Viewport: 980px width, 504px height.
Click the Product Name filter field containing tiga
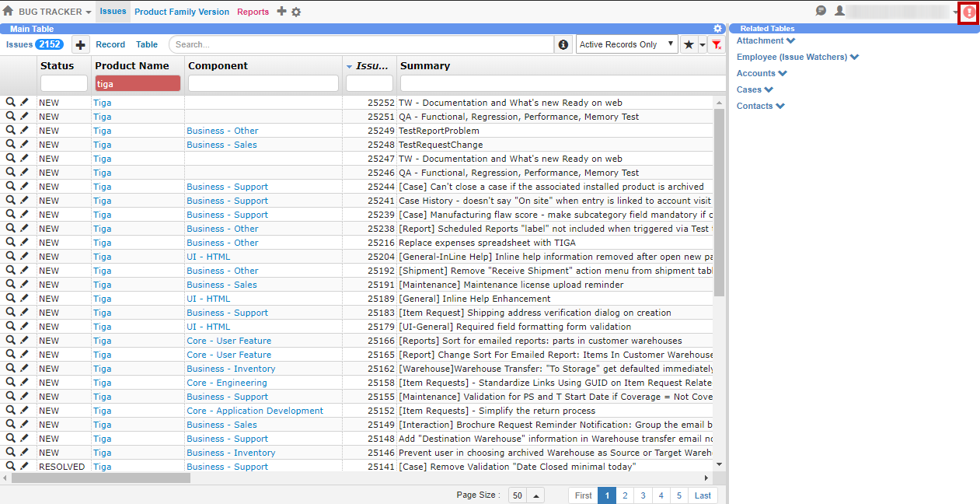click(x=138, y=83)
